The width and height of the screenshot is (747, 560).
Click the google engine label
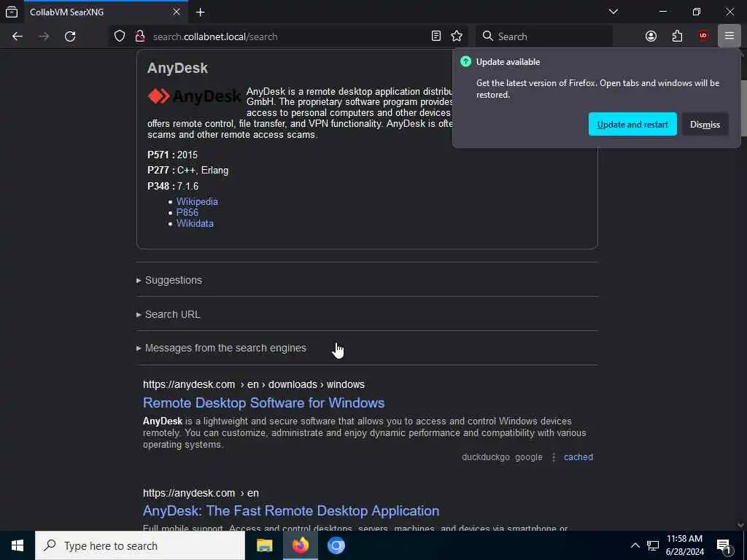528,457
